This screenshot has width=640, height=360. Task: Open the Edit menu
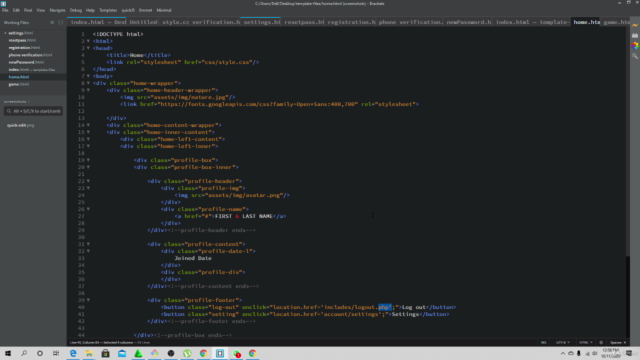pyautogui.click(x=16, y=10)
